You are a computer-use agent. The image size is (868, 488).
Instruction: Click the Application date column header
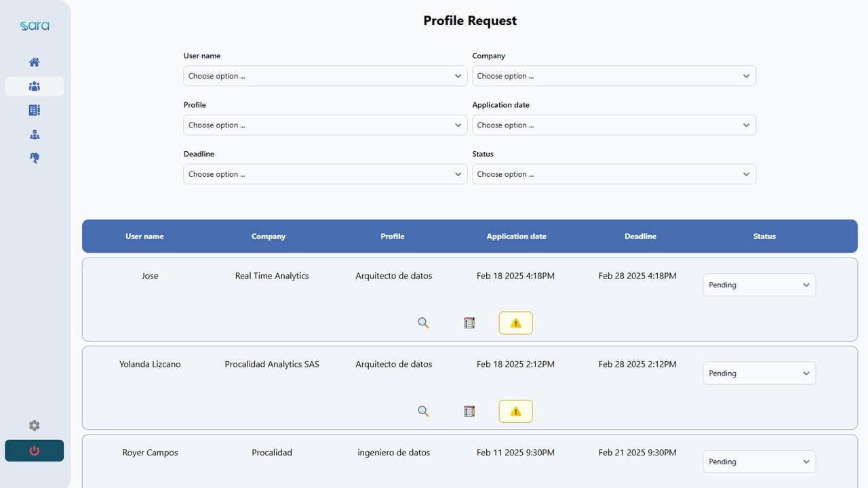click(x=516, y=237)
